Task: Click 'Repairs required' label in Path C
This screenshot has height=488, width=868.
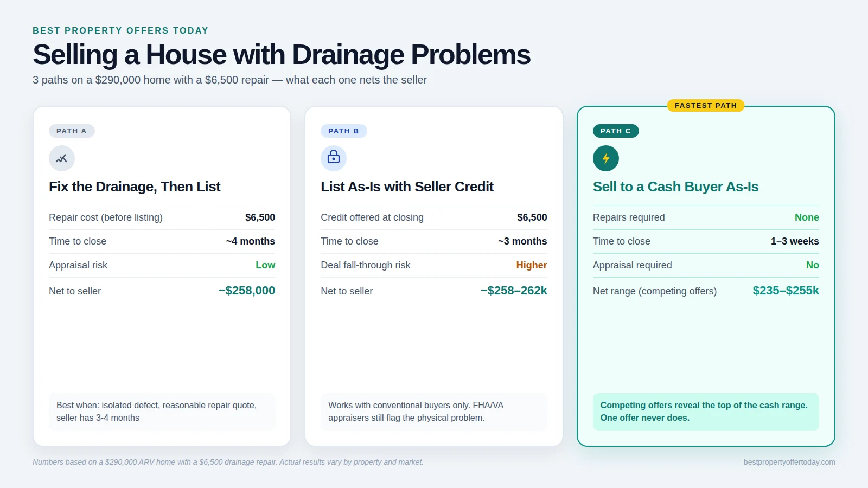Action: 629,217
